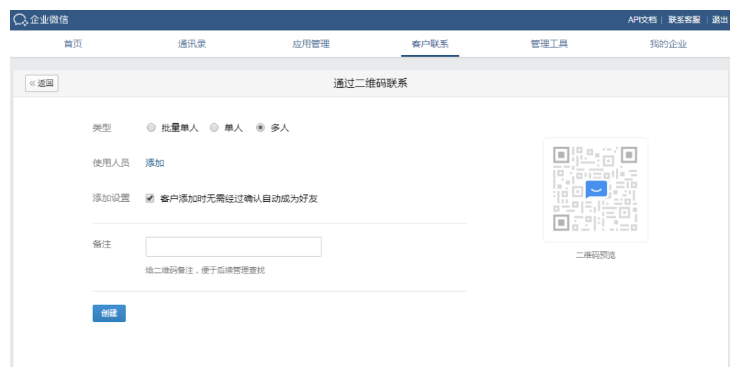The height and width of the screenshot is (382, 742).
Task: Click the 企业微信 logo icon
Action: 20,20
